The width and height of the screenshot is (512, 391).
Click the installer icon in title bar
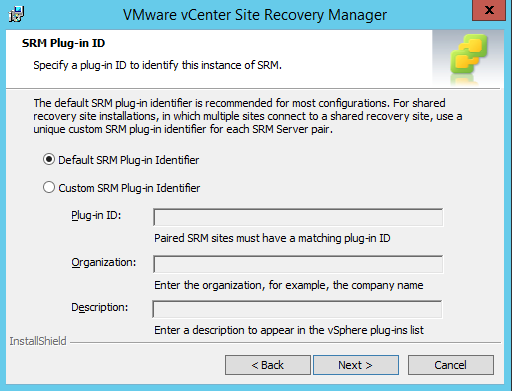pyautogui.click(x=16, y=15)
